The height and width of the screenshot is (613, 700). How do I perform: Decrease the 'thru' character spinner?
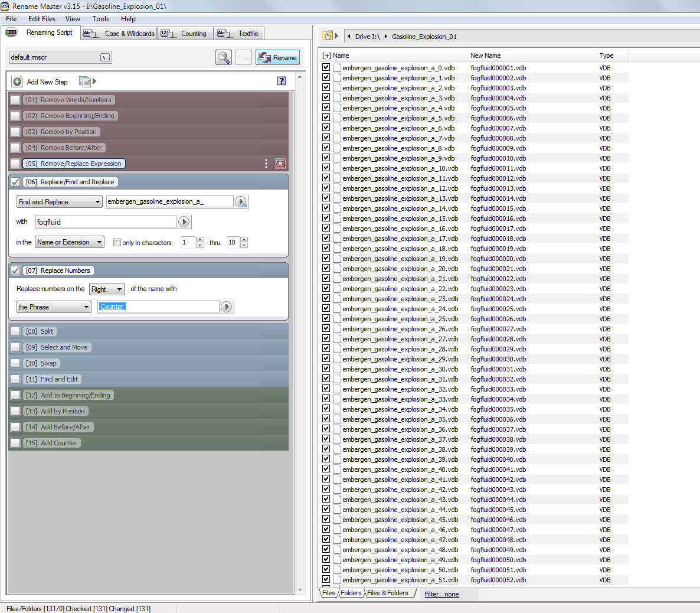244,245
